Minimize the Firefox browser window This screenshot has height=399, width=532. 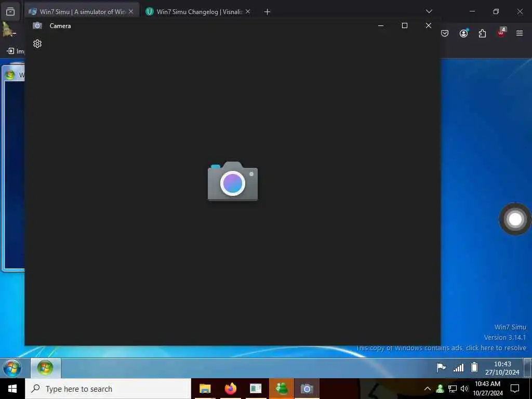[x=472, y=11]
